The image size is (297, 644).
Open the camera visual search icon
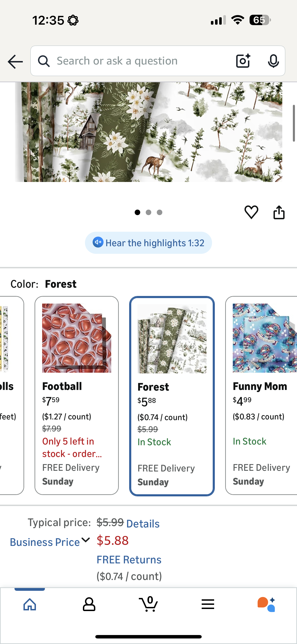242,61
